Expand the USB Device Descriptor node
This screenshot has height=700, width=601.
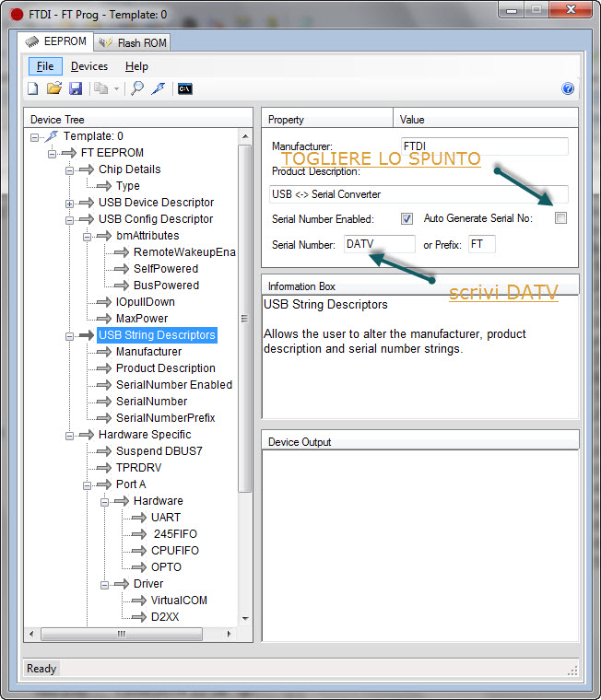click(x=69, y=204)
